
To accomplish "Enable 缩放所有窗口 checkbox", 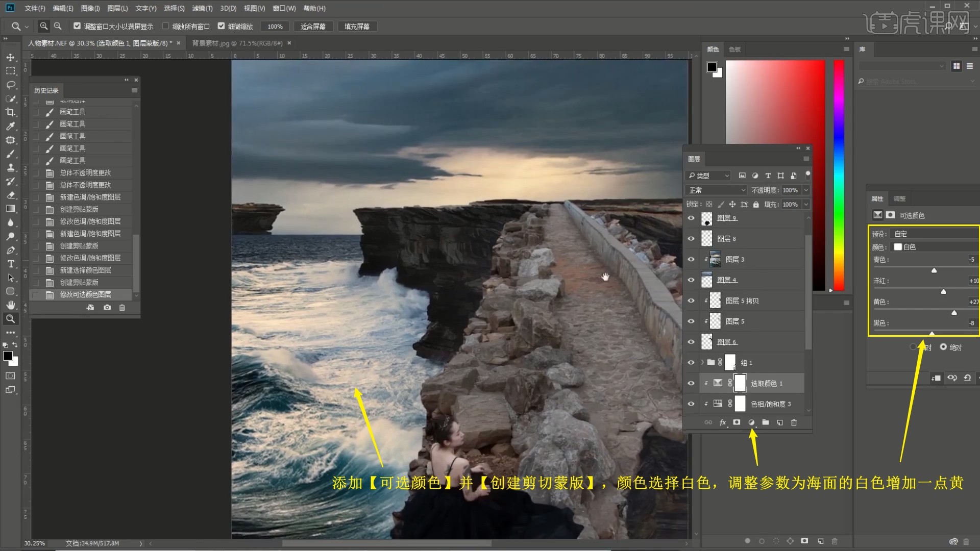I will tap(165, 26).
